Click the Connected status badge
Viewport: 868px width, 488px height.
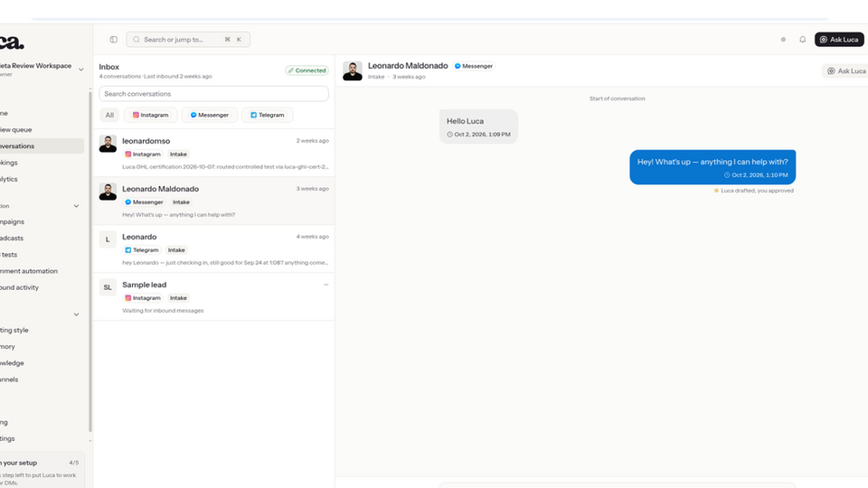tap(307, 70)
